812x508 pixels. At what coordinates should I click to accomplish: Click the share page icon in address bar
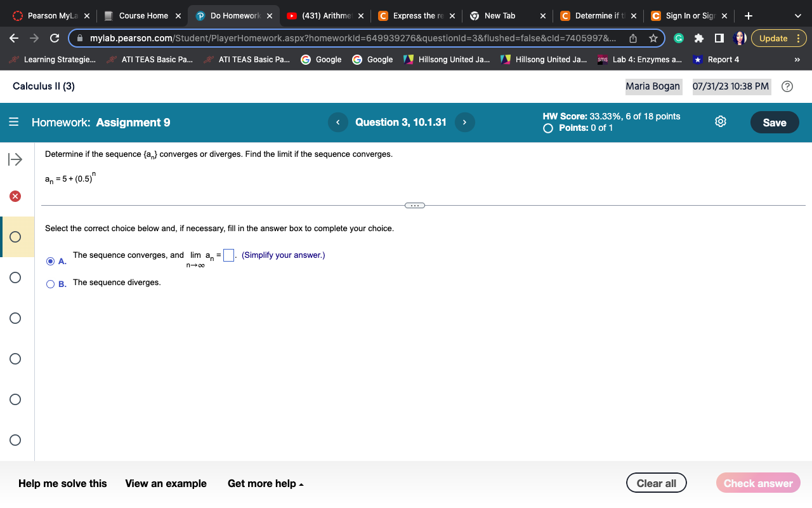(632, 38)
